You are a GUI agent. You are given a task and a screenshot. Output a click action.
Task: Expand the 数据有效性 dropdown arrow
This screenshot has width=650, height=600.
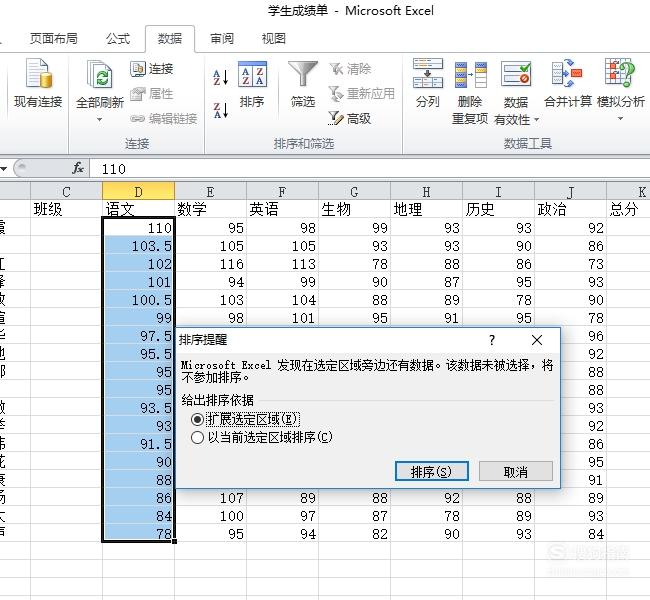click(x=536, y=120)
